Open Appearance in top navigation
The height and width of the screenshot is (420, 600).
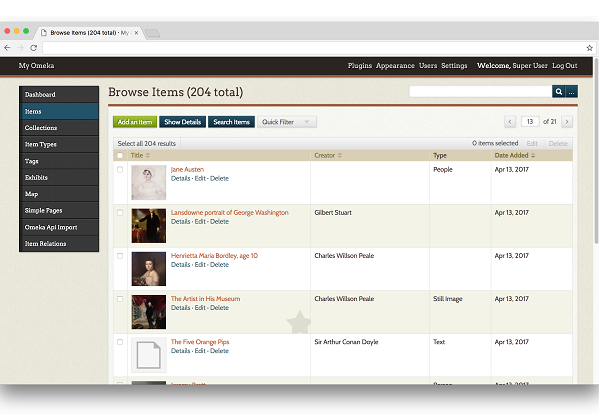tap(395, 66)
